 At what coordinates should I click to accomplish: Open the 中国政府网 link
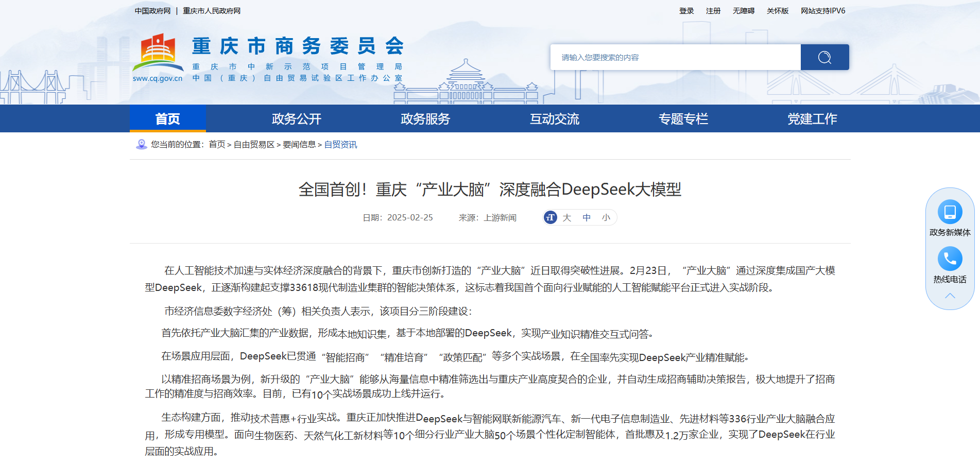pos(152,10)
